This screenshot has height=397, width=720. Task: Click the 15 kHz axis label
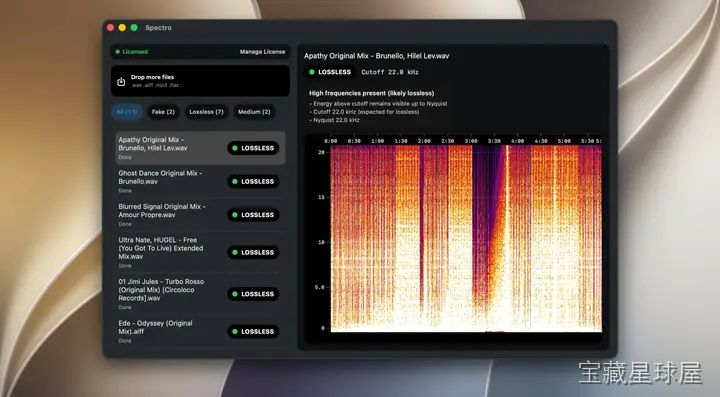point(321,197)
